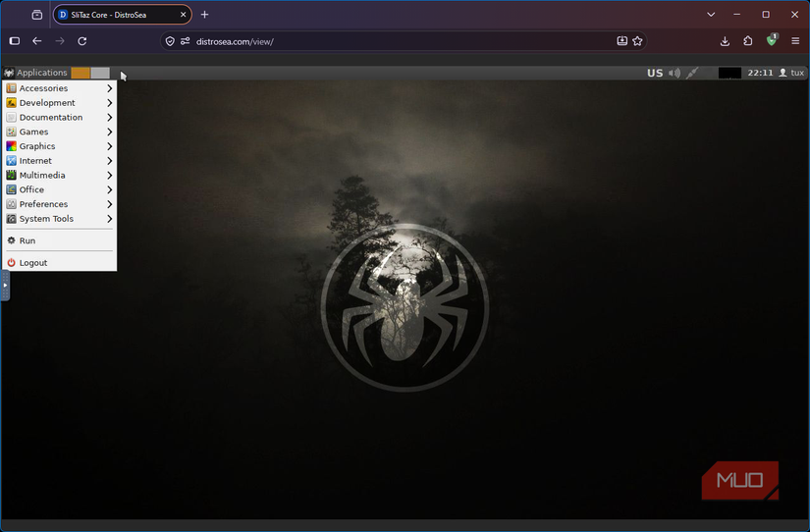
Task: Open the Development submenu
Action: tap(60, 103)
